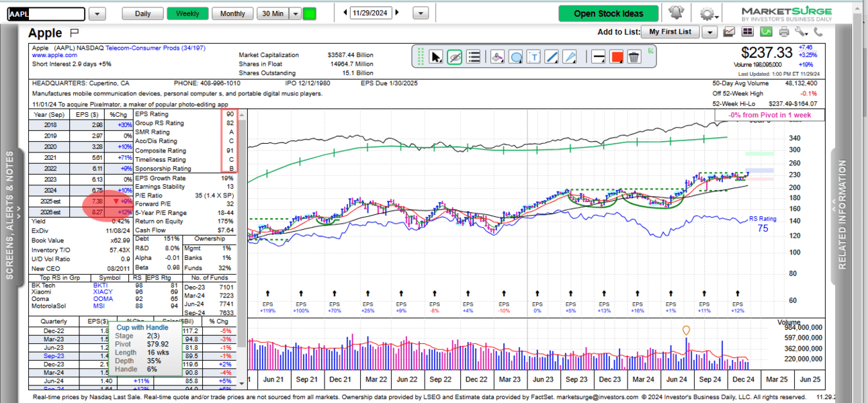Switch to the Daily chart tab
The width and height of the screenshot is (868, 403).
tap(142, 13)
